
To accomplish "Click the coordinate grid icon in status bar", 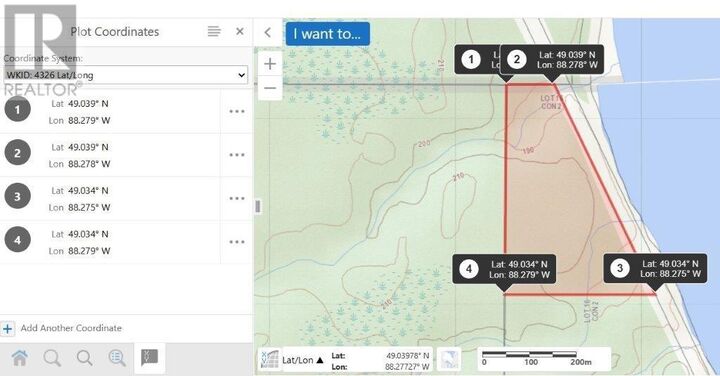I will [270, 359].
